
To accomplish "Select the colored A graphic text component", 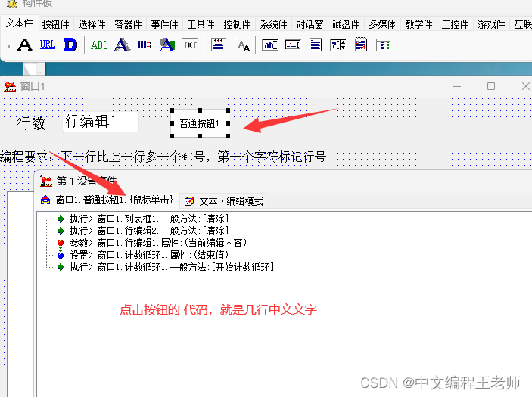I will (167, 45).
